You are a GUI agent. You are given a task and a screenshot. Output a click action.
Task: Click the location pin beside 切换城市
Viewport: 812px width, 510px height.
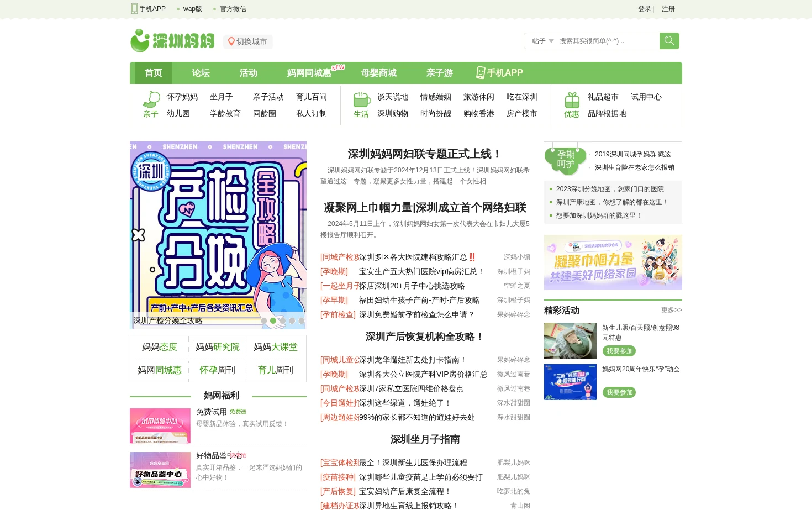pyautogui.click(x=231, y=41)
